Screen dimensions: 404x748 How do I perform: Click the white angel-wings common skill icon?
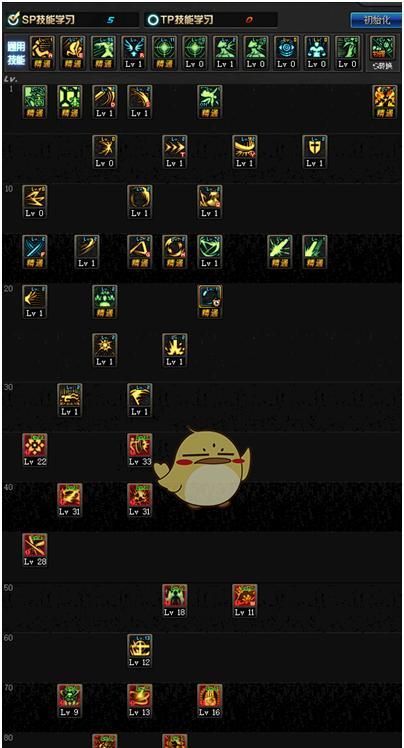click(134, 48)
